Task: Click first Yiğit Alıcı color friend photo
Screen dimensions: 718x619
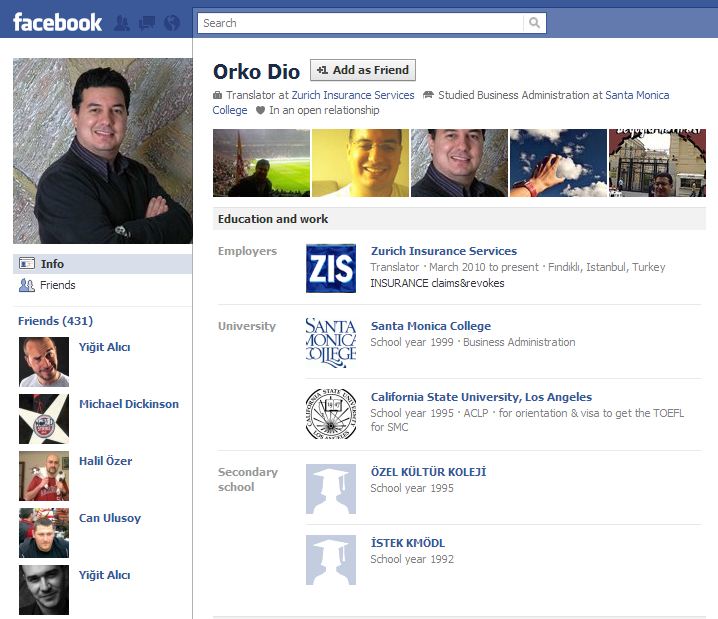Action: point(44,362)
